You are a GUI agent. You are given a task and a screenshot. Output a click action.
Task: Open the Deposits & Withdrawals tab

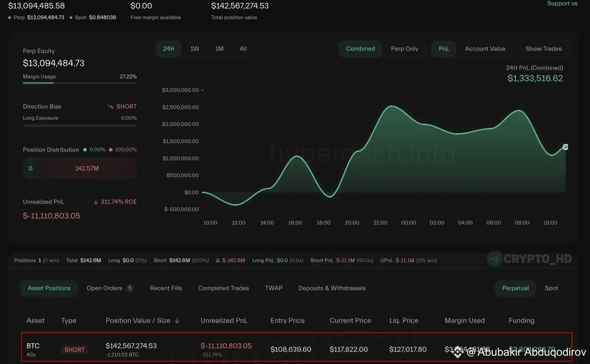(x=332, y=288)
